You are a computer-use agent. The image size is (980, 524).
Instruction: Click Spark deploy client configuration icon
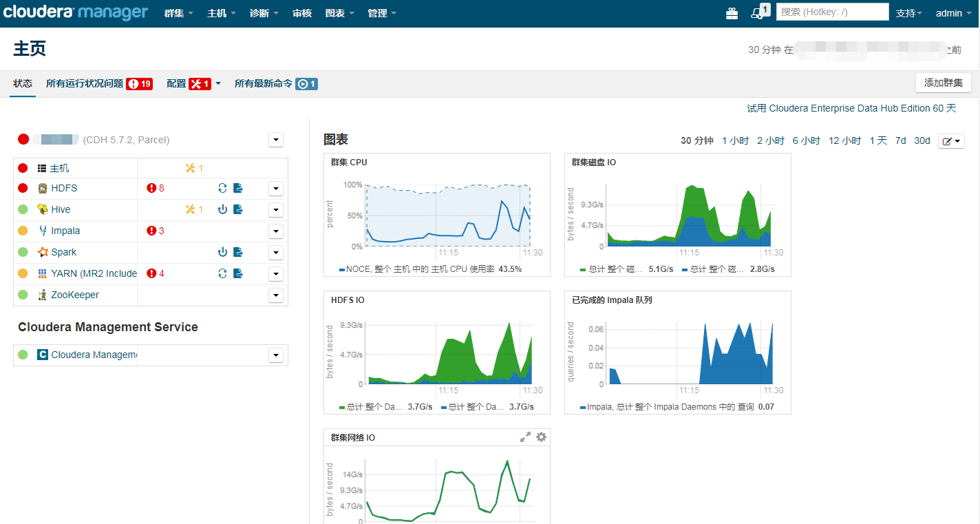point(238,252)
